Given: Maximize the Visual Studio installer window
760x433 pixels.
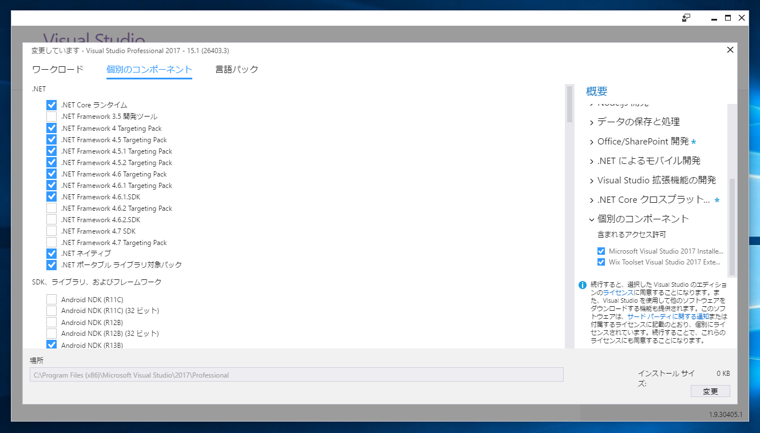Looking at the screenshot, I should [728, 18].
